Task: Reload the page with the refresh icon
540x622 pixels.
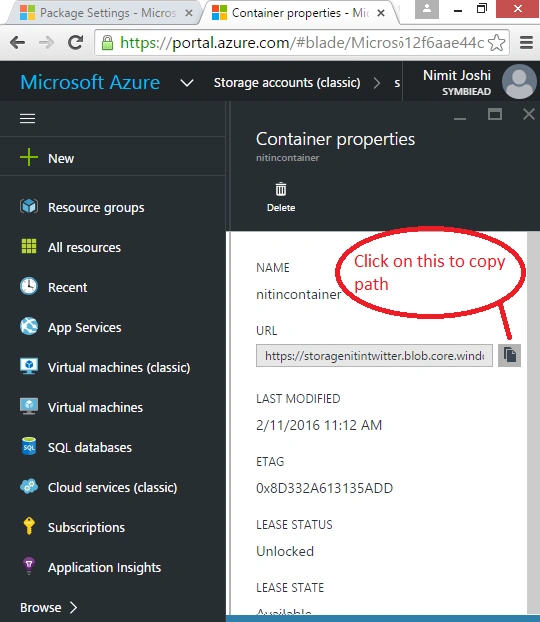Action: point(75,42)
